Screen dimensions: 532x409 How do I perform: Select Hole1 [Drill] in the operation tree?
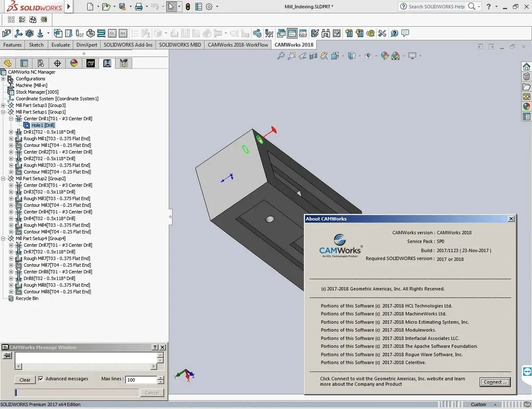[43, 125]
